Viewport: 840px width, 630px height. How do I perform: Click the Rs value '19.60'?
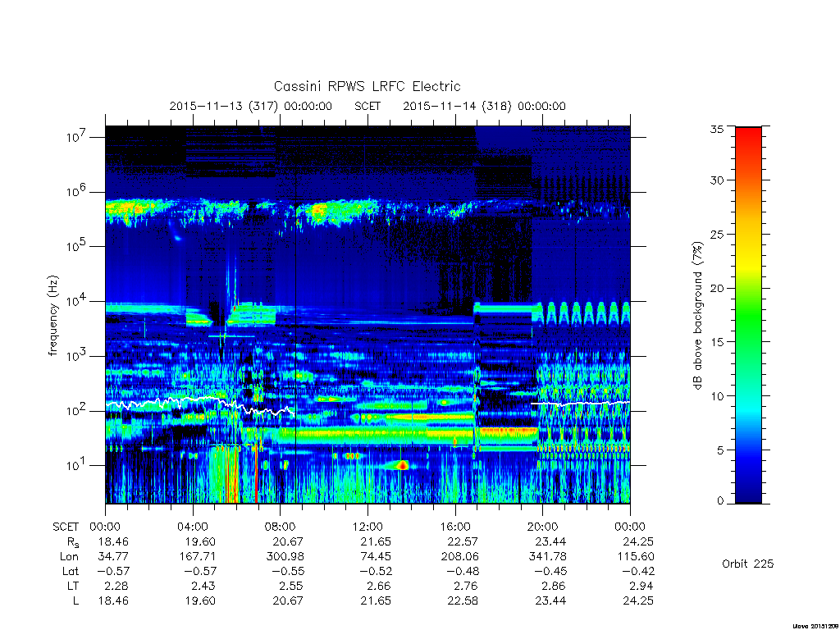pyautogui.click(x=200, y=541)
